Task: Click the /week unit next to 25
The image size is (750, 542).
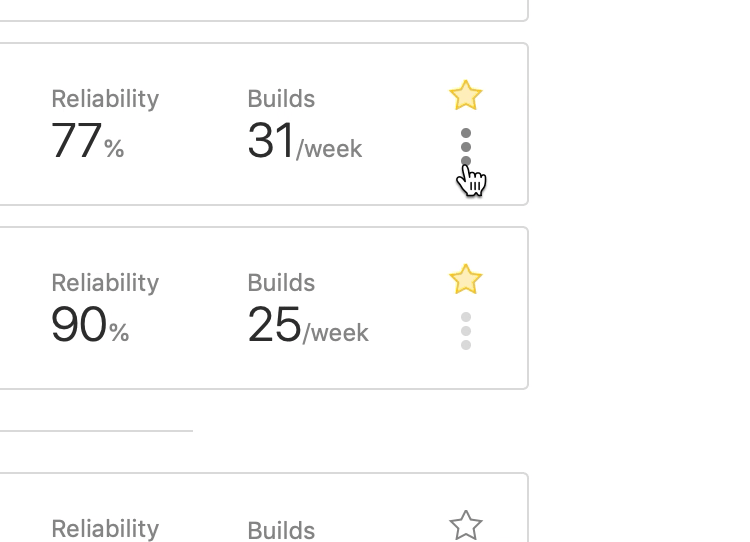Action: pyautogui.click(x=336, y=334)
